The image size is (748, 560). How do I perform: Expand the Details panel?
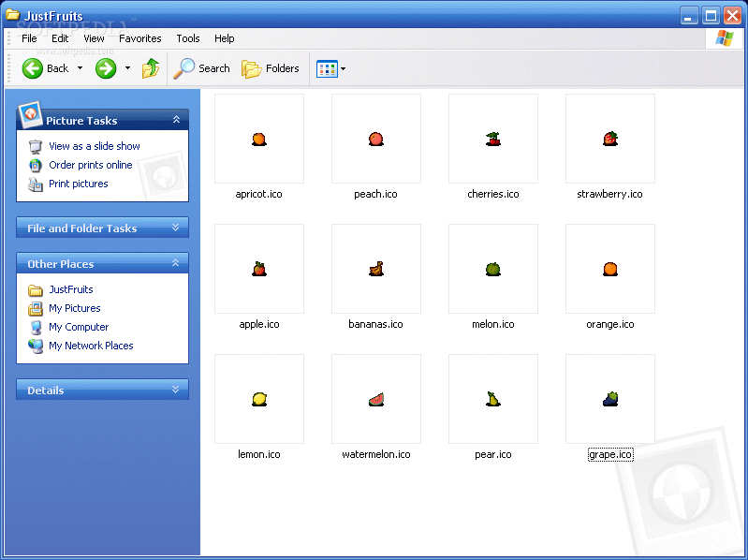coord(176,390)
